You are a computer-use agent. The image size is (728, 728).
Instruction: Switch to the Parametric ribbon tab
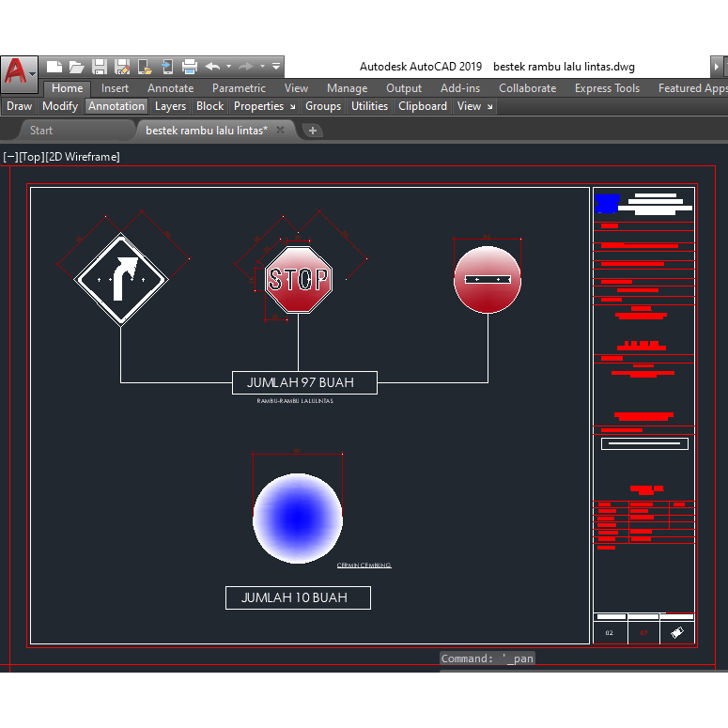pyautogui.click(x=239, y=88)
